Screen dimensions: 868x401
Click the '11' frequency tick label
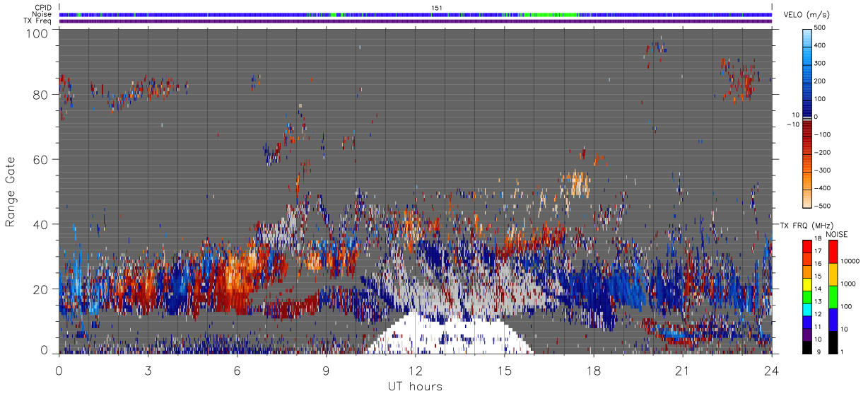(818, 327)
